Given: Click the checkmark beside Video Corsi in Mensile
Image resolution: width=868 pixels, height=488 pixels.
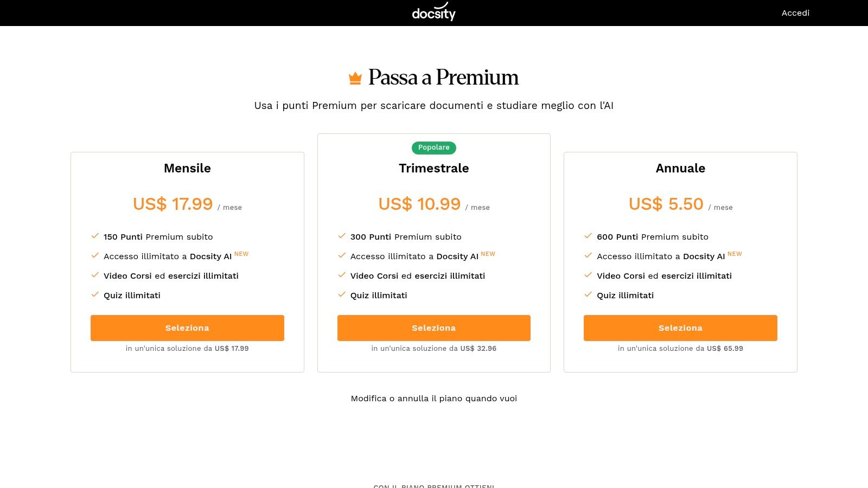Looking at the screenshot, I should pos(94,274).
